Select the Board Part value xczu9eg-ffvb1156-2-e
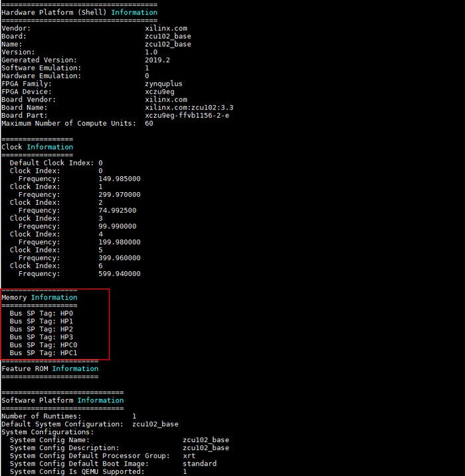The image size is (465, 476). pyautogui.click(x=187, y=116)
